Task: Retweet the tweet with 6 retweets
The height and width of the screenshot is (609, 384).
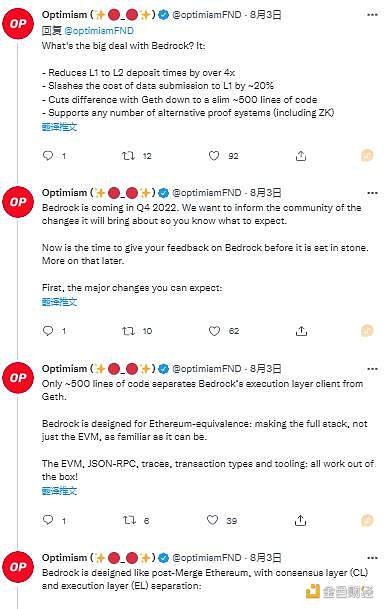Action: [x=129, y=520]
